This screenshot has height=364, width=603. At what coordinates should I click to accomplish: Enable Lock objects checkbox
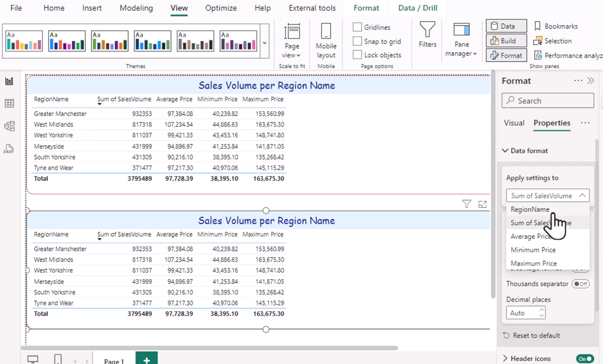pos(357,55)
